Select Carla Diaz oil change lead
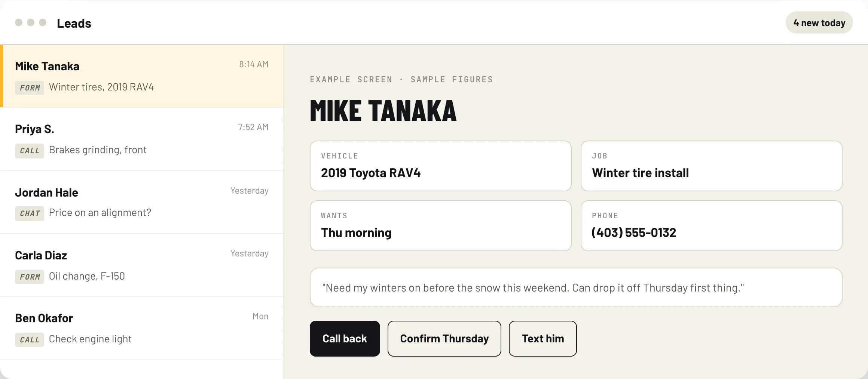The image size is (868, 379). [142, 265]
